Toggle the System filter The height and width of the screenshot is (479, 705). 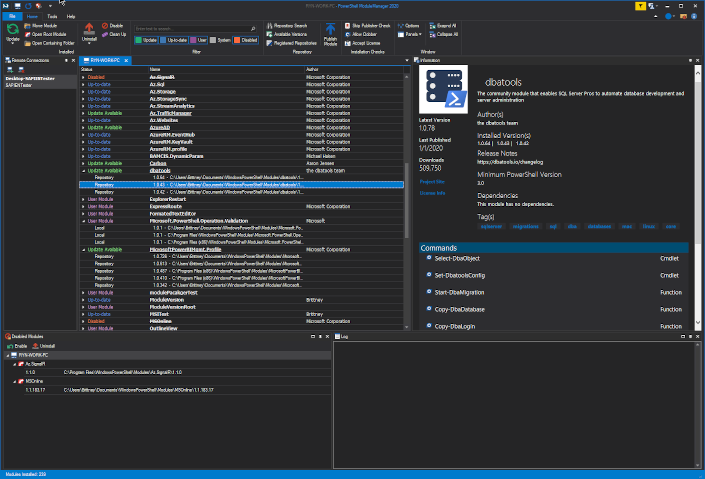pos(220,40)
